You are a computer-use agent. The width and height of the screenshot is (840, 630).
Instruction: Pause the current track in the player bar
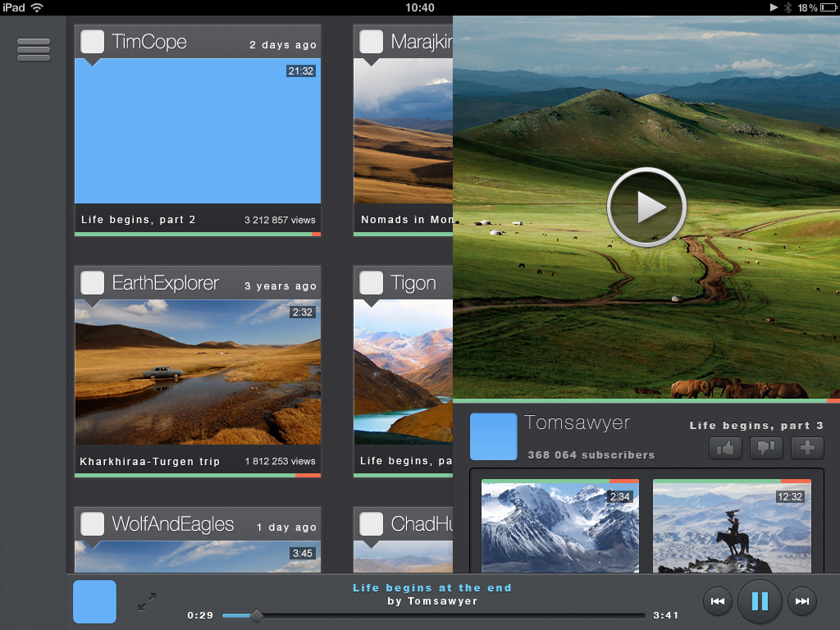pos(760,601)
